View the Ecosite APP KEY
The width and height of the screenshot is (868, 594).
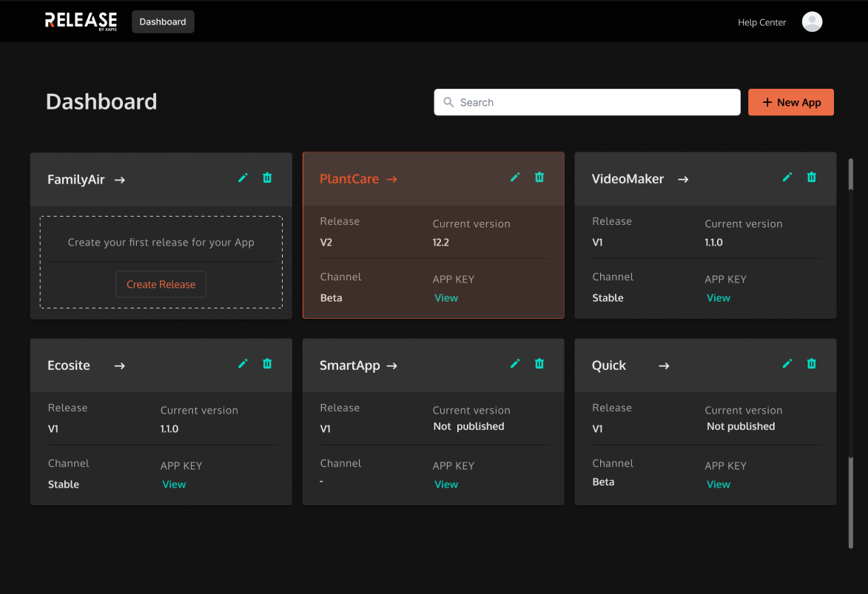pyautogui.click(x=174, y=484)
